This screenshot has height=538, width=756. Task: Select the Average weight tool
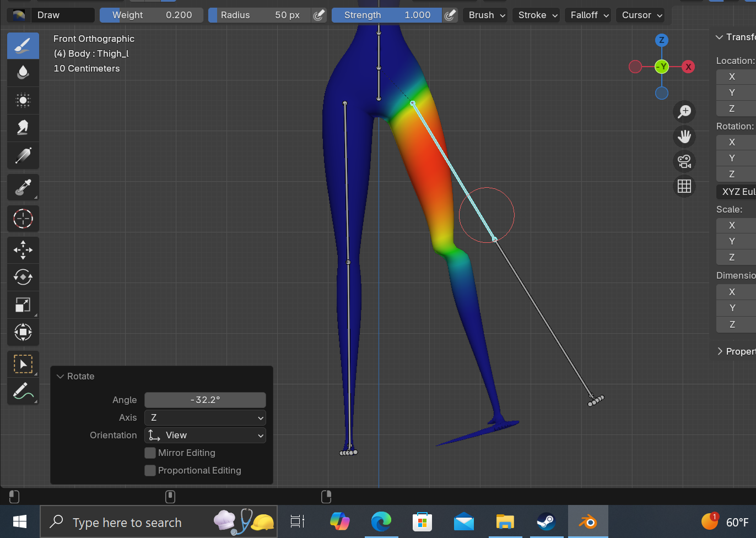click(23, 100)
